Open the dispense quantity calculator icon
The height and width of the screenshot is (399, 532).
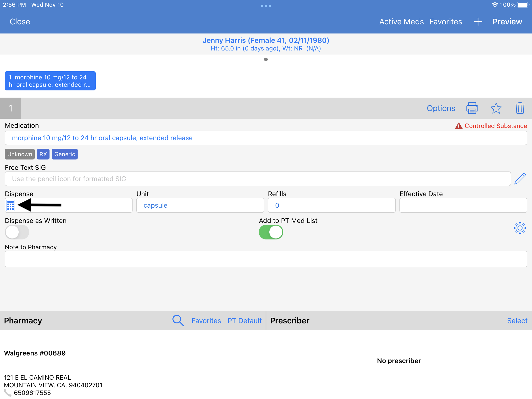tap(10, 205)
